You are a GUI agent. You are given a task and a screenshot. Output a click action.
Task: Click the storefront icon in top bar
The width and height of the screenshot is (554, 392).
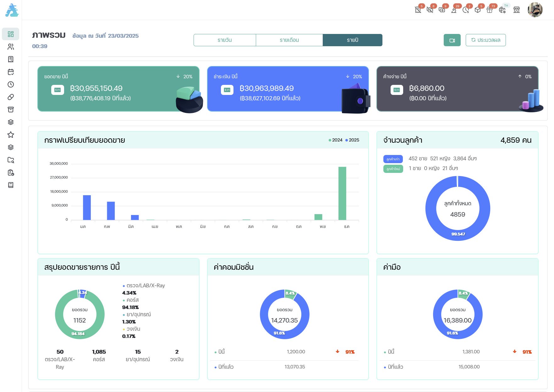coord(517,10)
